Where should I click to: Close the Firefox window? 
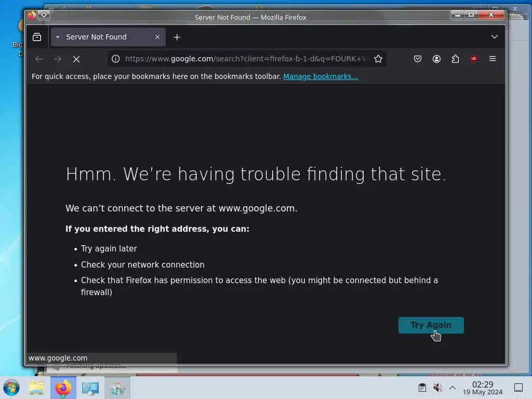click(x=491, y=15)
